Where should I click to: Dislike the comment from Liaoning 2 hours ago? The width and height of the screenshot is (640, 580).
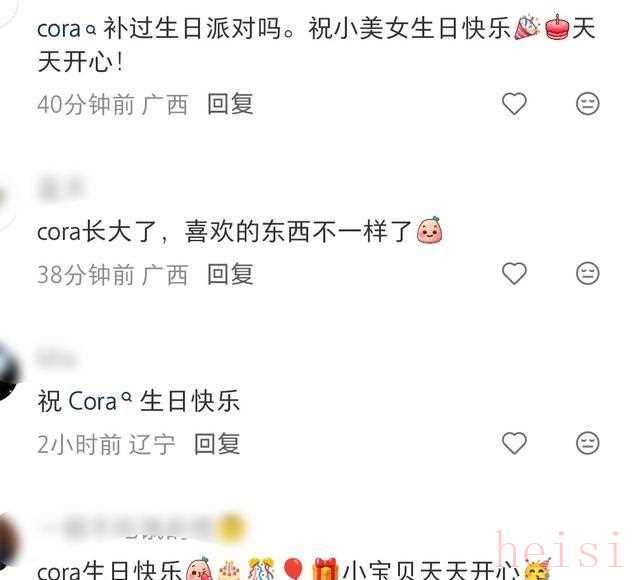[587, 443]
